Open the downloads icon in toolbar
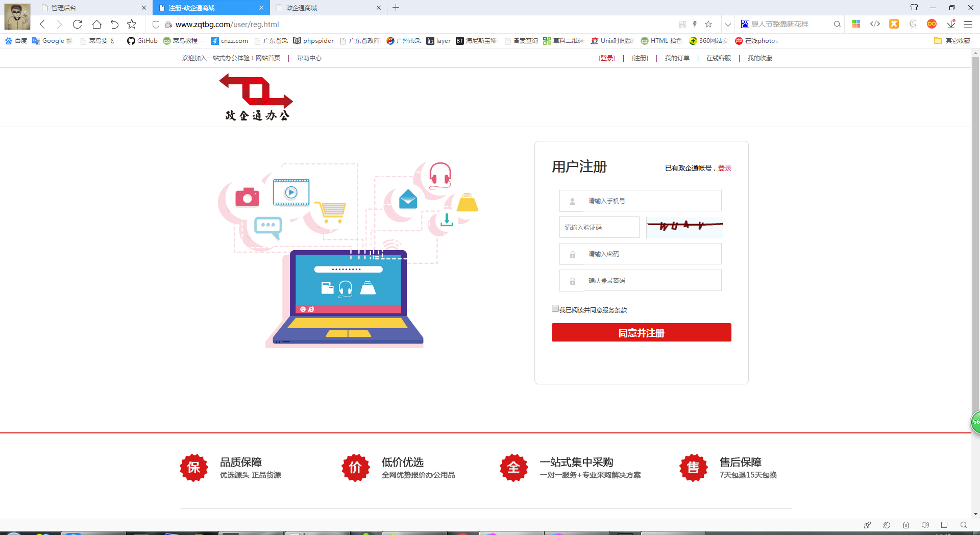This screenshot has height=535, width=980. pyautogui.click(x=951, y=24)
